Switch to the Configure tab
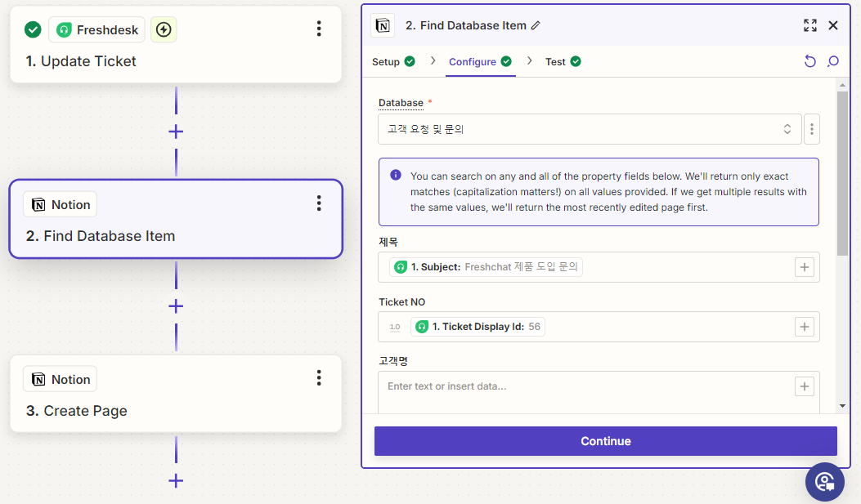861x504 pixels. [480, 61]
